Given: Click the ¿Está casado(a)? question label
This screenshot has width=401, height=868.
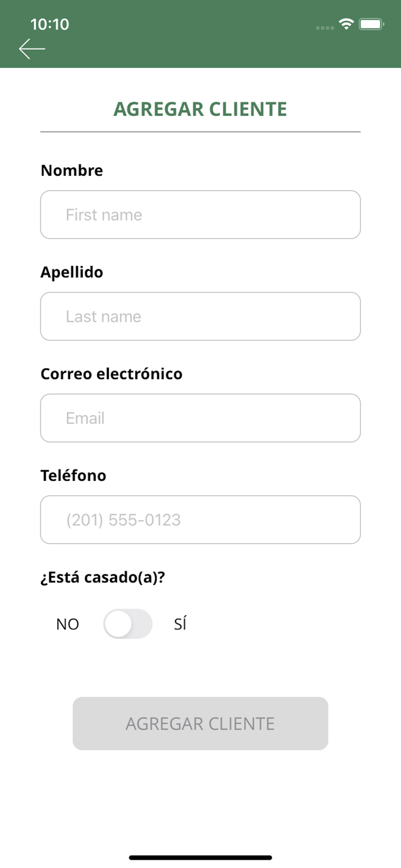Looking at the screenshot, I should click(102, 578).
